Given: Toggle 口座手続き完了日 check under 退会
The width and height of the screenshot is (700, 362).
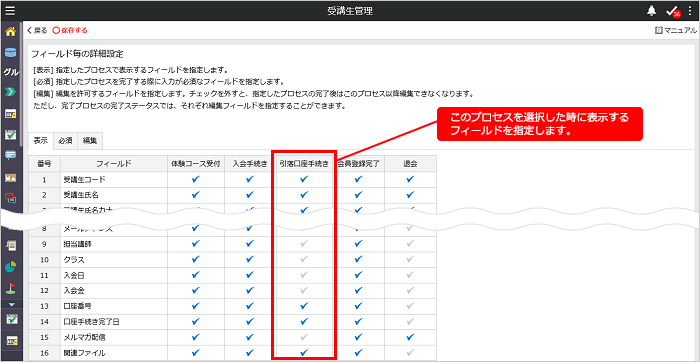Looking at the screenshot, I should point(410,321).
